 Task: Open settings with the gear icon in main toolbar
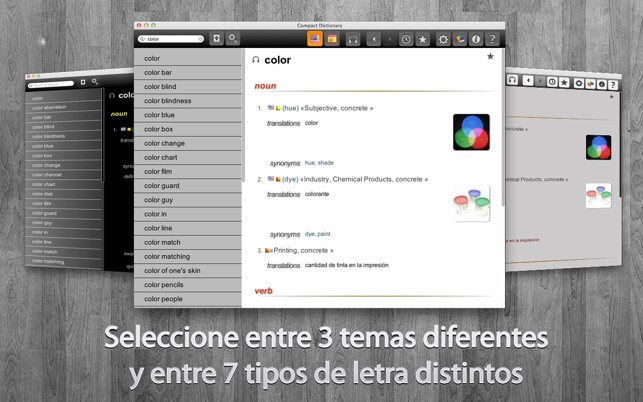click(x=443, y=39)
